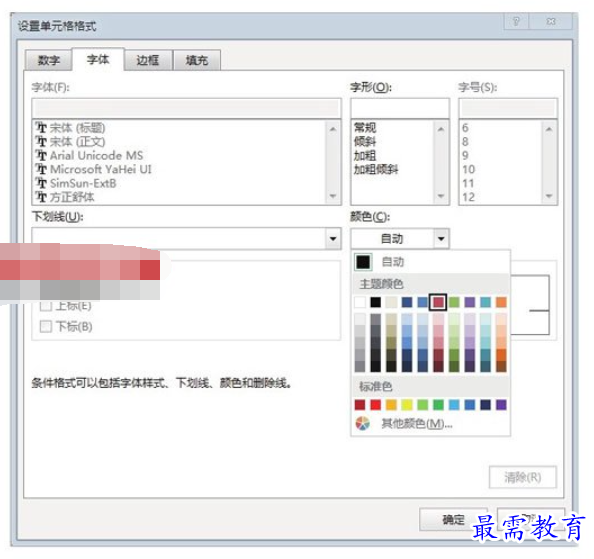Image resolution: width=594 pixels, height=559 pixels.
Task: Pick the dark red standard color
Action: [x=360, y=405]
